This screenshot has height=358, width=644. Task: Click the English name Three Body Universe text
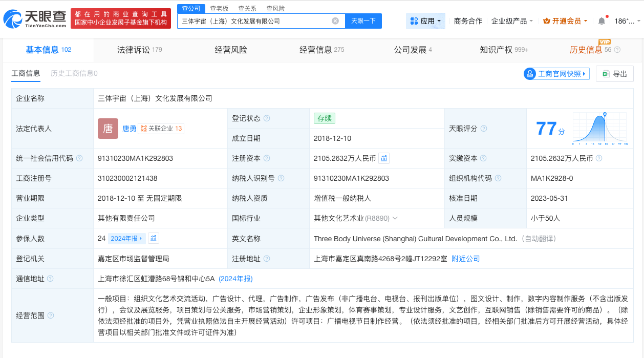(x=415, y=239)
